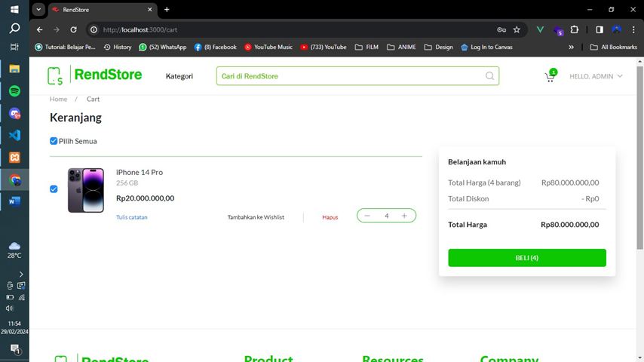644x362 pixels.
Task: Open the weather widget showing 28°C
Action: [x=14, y=250]
